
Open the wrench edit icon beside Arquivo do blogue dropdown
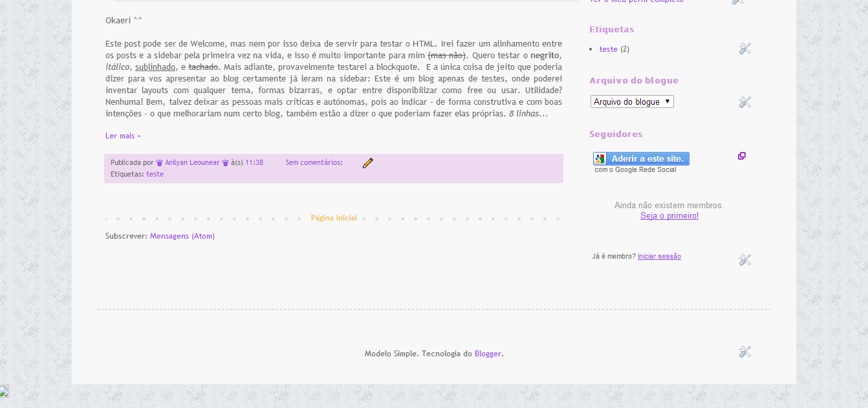coord(744,102)
